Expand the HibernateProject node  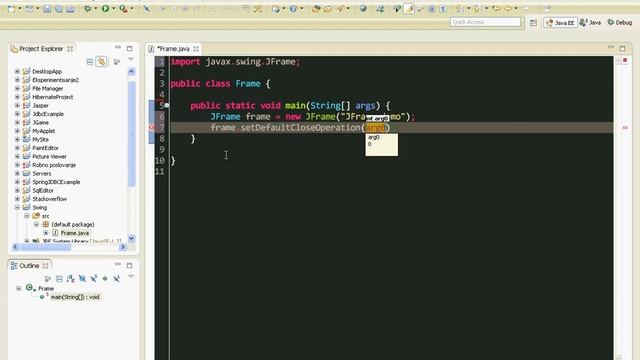coord(17,97)
